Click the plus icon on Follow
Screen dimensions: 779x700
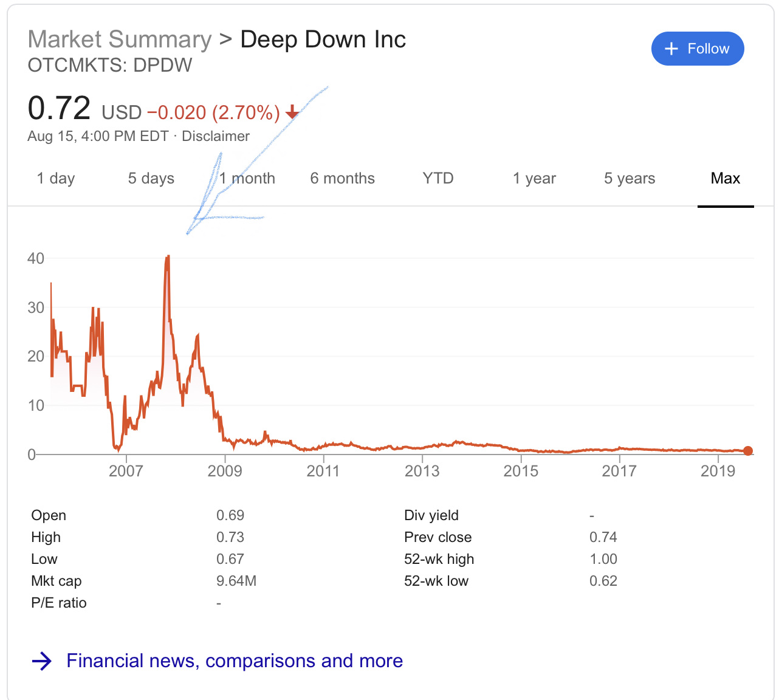[671, 49]
